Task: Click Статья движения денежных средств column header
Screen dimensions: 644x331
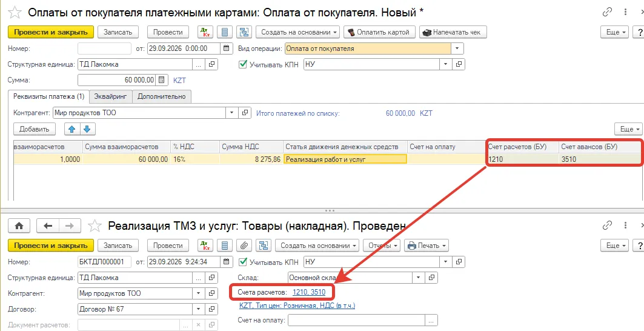Action: tap(345, 147)
